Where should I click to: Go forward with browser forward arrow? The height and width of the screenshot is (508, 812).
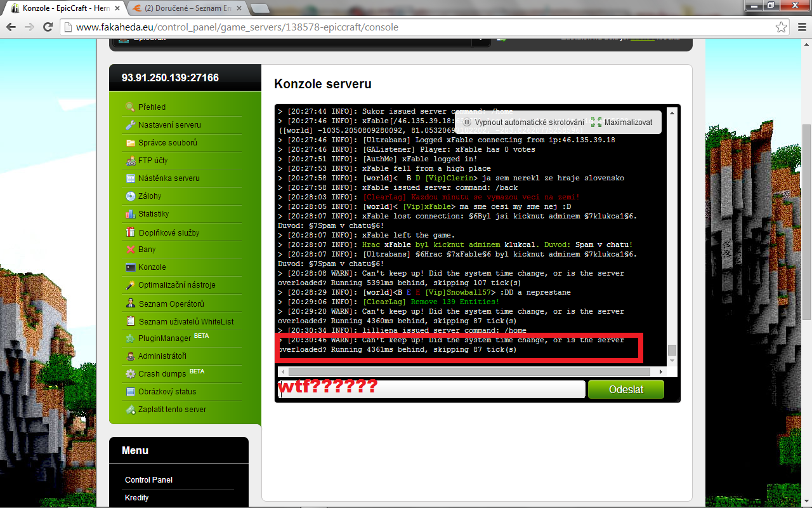[29, 27]
